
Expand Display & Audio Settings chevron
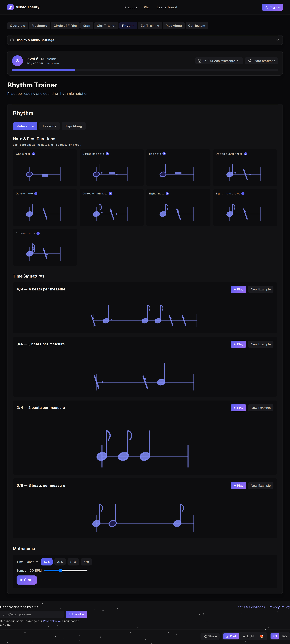tap(278, 40)
